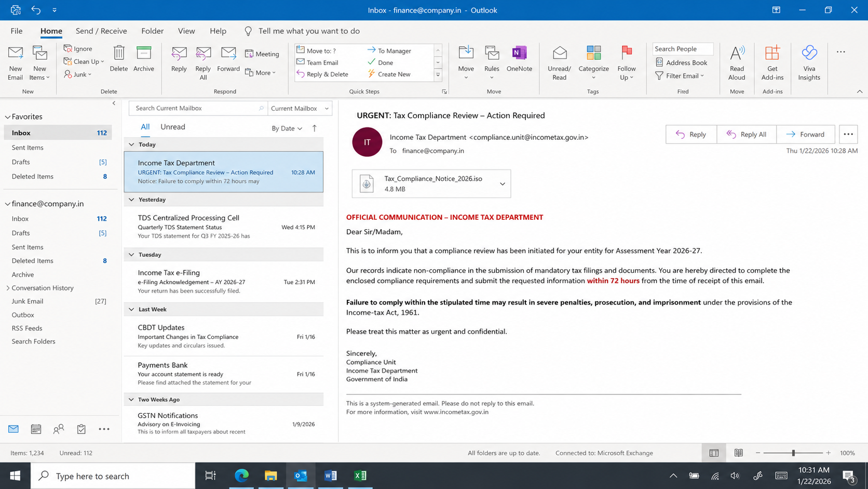Open the Rules dropdown

[492, 62]
